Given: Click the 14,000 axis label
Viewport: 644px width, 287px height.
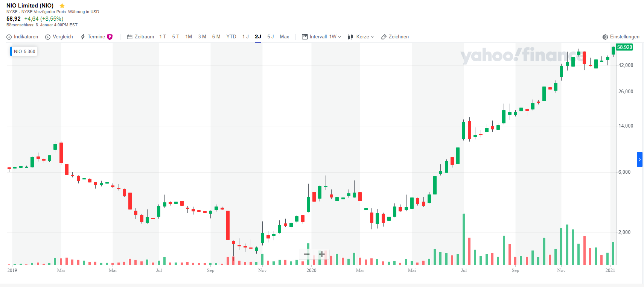Looking at the screenshot, I should coord(626,126).
